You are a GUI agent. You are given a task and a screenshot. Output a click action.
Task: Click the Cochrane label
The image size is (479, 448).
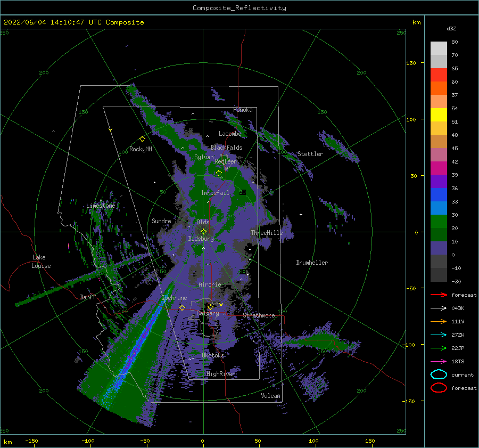pyautogui.click(x=174, y=298)
